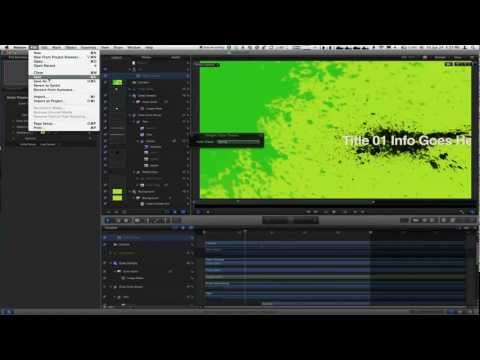The image size is (480, 360).
Task: Toggle visibility checkbox of Background layer
Action: [106, 198]
